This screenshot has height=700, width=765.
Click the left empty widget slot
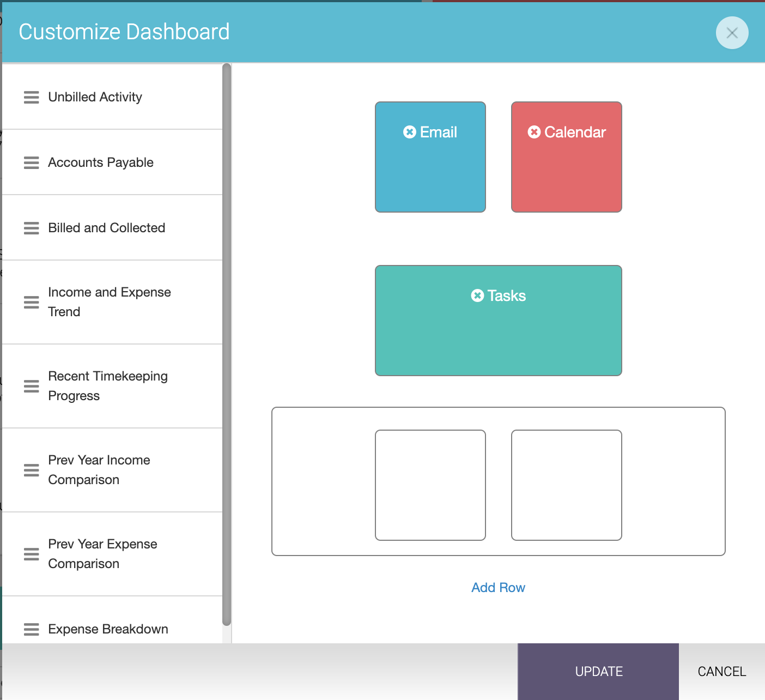pyautogui.click(x=430, y=485)
